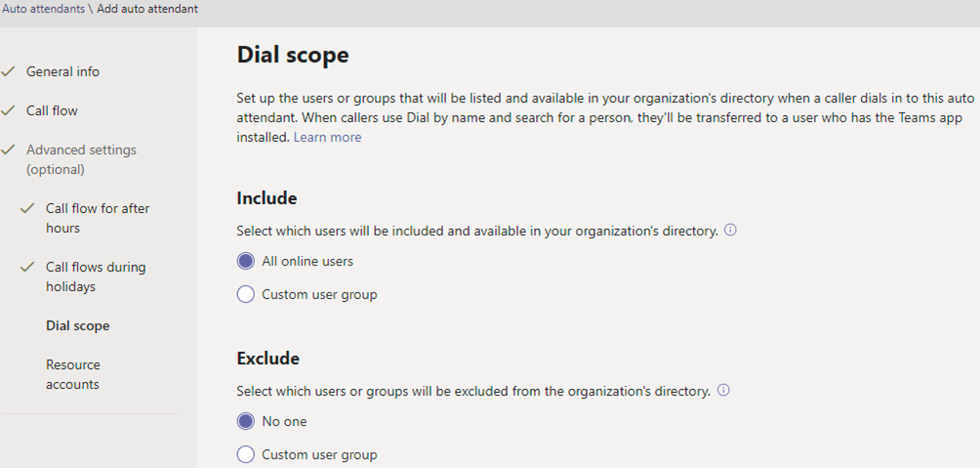Click the checkmark beside Call flow for after hours
Screen dimensions: 980x468
coord(27,208)
